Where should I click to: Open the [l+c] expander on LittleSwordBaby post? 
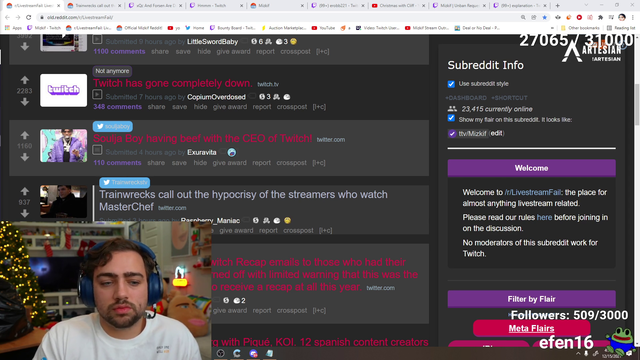[322, 51]
